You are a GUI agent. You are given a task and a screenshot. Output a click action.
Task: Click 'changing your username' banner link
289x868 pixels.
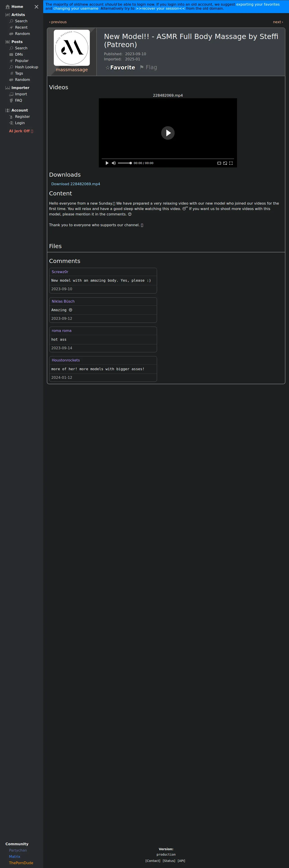(x=76, y=8)
